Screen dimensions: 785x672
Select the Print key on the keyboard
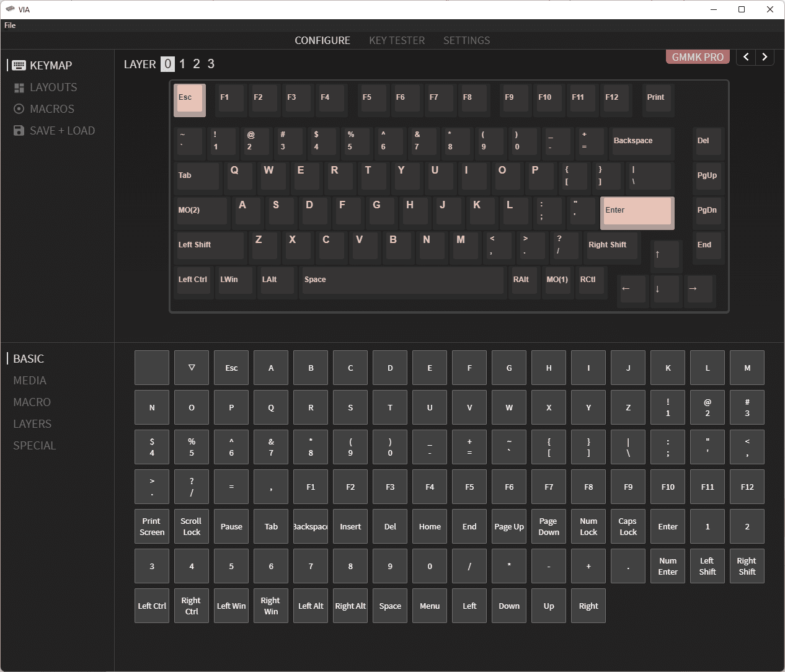click(x=658, y=100)
